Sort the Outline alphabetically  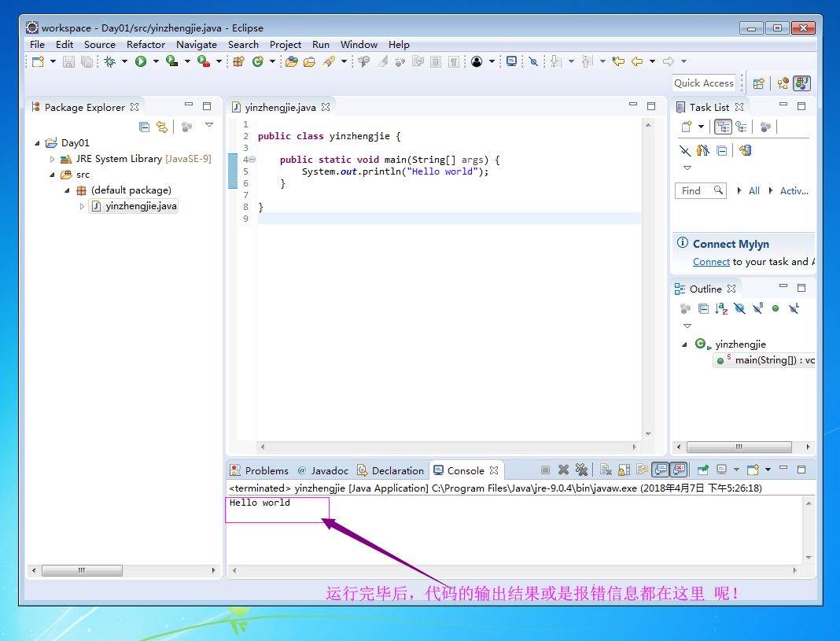pos(721,309)
